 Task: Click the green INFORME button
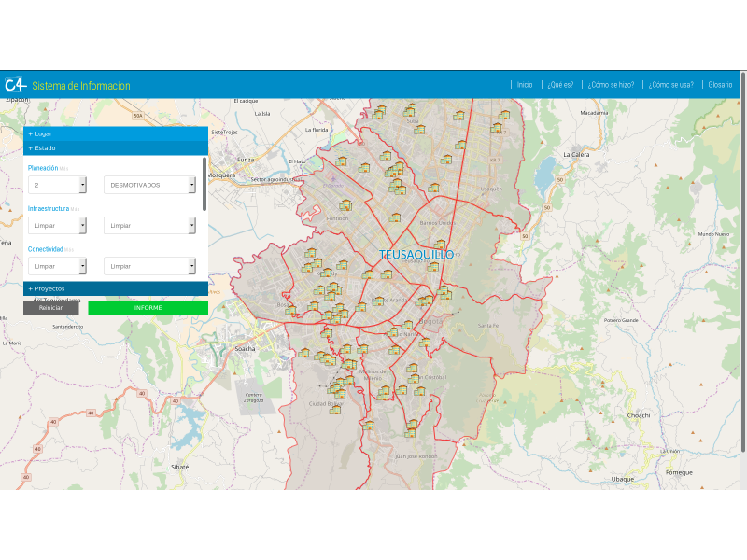tap(148, 307)
